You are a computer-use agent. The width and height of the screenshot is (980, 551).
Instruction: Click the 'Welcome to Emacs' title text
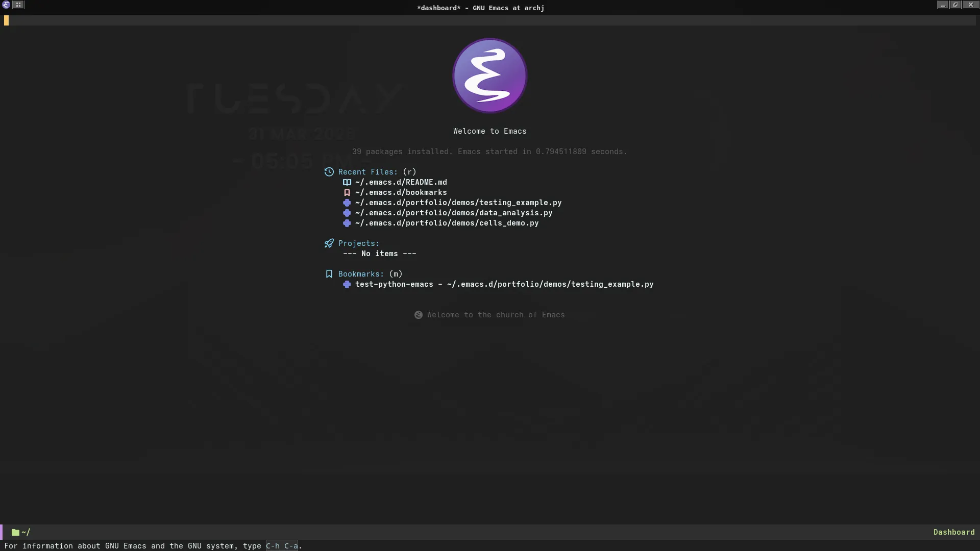[x=490, y=131]
